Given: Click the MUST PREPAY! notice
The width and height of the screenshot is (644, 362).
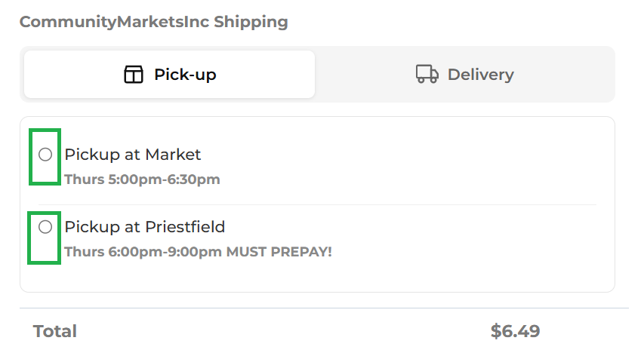Looking at the screenshot, I should click(279, 252).
